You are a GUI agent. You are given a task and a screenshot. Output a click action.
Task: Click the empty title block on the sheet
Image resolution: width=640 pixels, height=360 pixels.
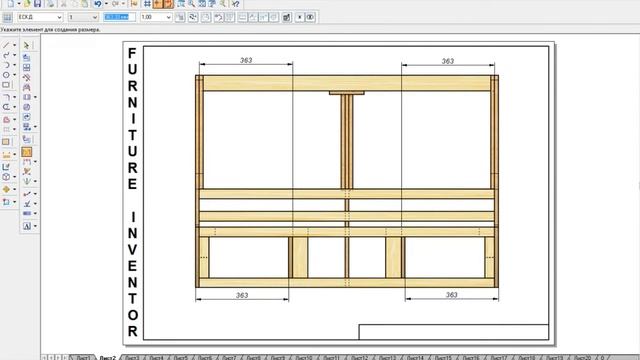tap(453, 332)
